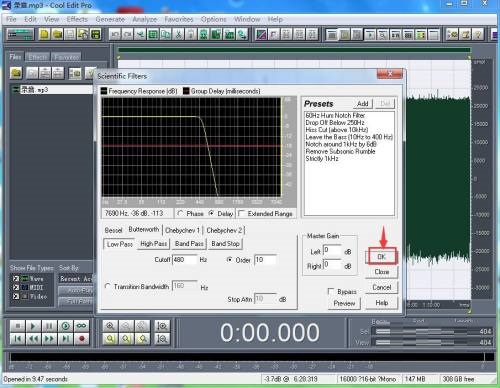Click the Cutoff frequency input field

coord(185,260)
